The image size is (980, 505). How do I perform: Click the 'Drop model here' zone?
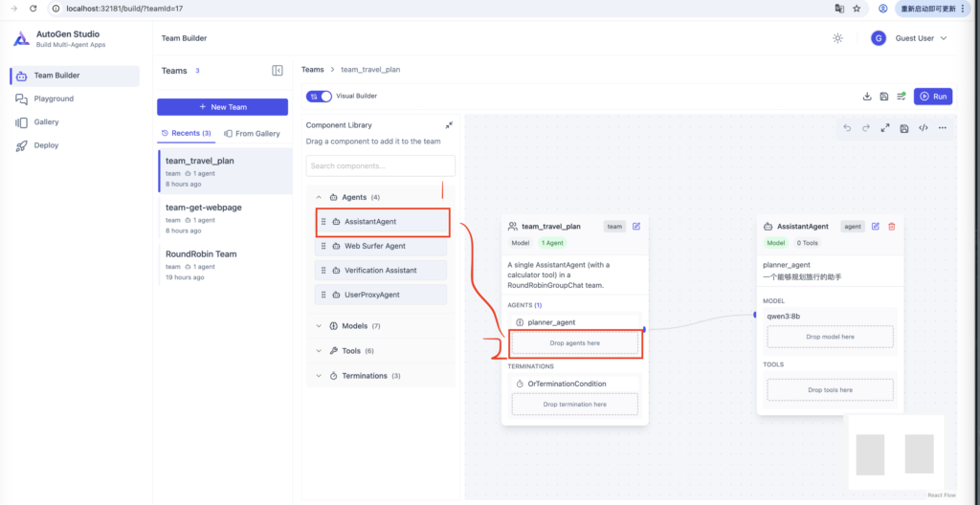coord(830,337)
